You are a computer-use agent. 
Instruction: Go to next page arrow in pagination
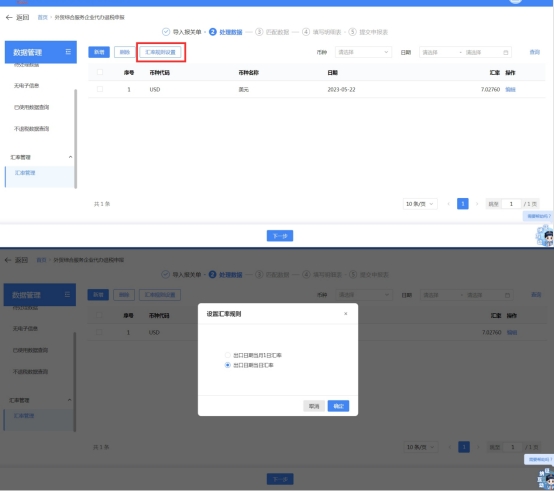point(477,204)
